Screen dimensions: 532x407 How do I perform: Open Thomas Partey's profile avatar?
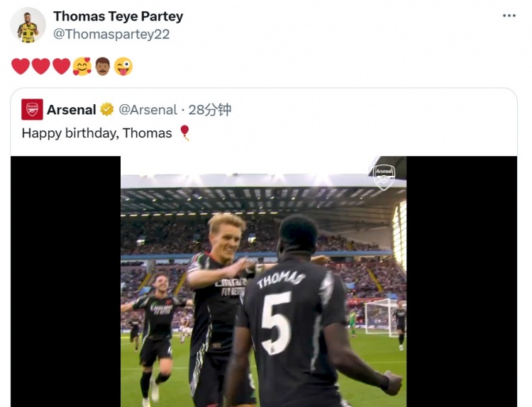coord(28,26)
